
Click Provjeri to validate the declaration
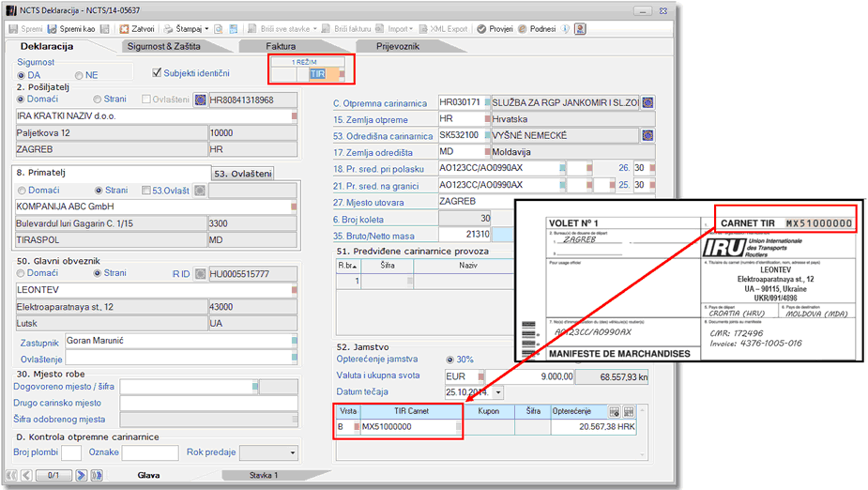(495, 29)
